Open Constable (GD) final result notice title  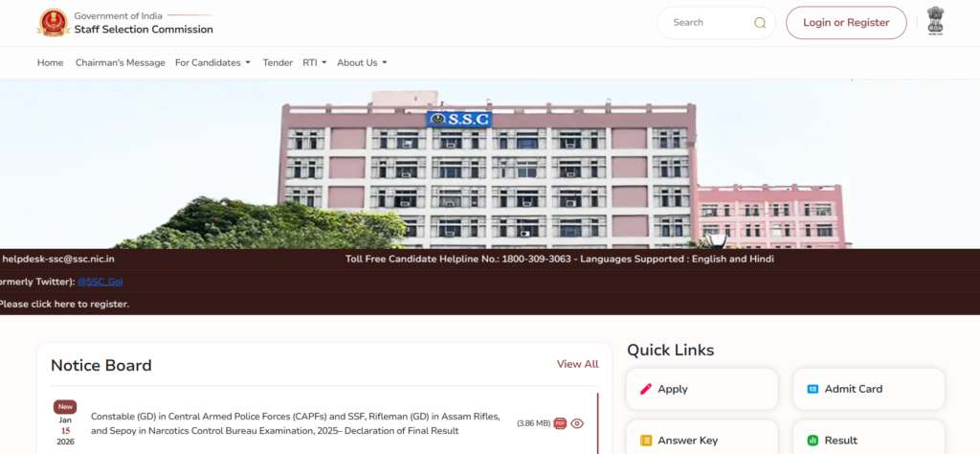[295, 423]
